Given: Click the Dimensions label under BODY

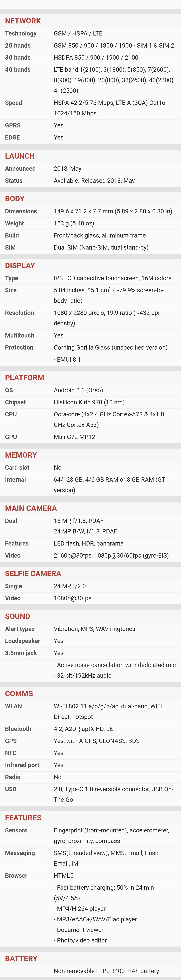Looking at the screenshot, I should point(21,211).
